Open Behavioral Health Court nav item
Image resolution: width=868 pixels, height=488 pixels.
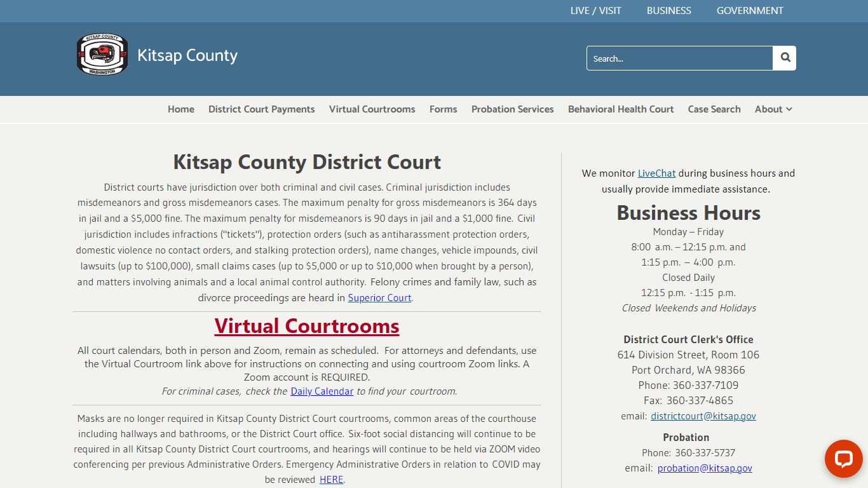tap(621, 109)
